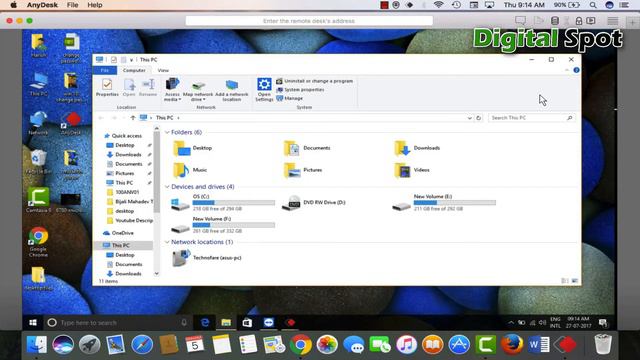Click the Access media ribbon icon
This screenshot has height=360, width=640.
coord(172,89)
